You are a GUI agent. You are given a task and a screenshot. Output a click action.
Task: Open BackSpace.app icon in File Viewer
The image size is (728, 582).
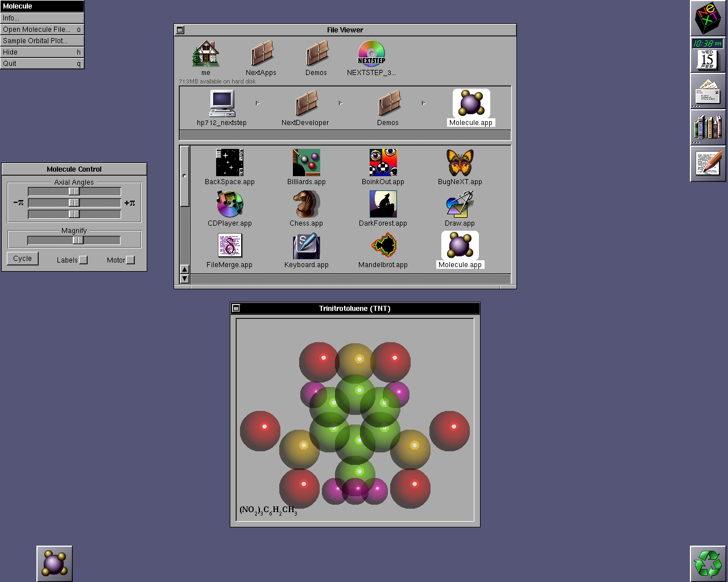click(x=230, y=163)
